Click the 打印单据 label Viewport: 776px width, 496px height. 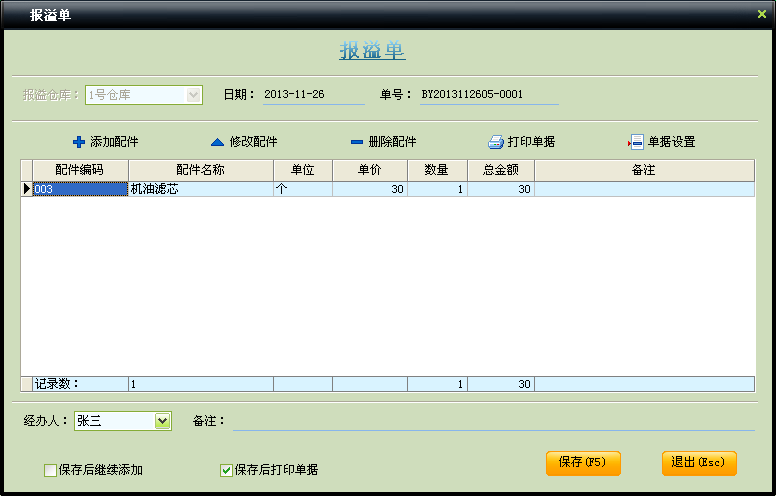tap(532, 142)
